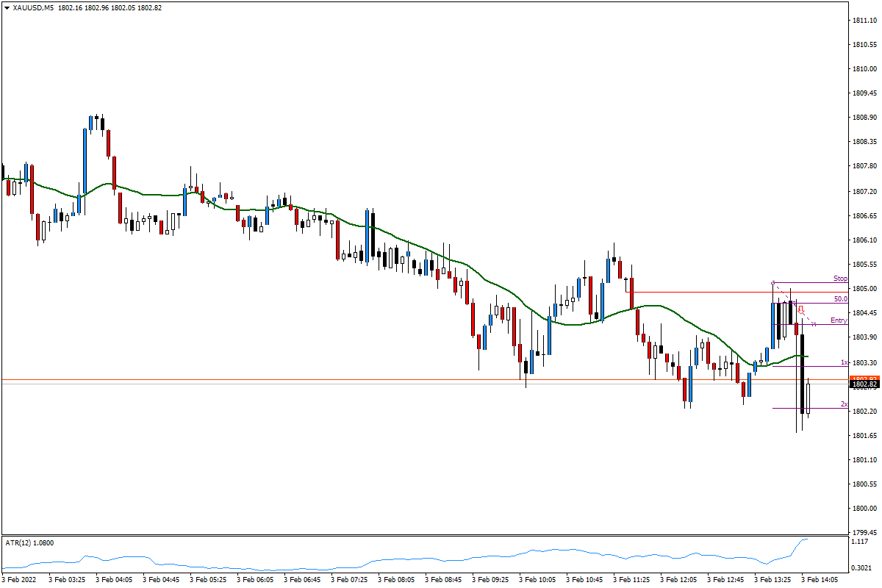The width and height of the screenshot is (882, 588).
Task: Click the 1808.90 price axis label
Action: pyautogui.click(x=864, y=118)
